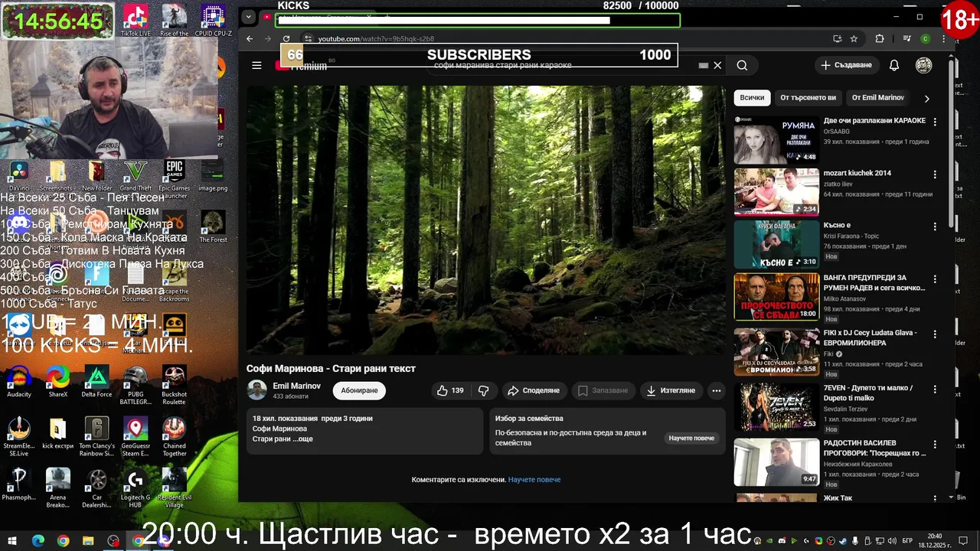Open options for РАДОСТИН ВАСИЛЕВ video
Image resolution: width=980 pixels, height=551 pixels.
tap(935, 444)
